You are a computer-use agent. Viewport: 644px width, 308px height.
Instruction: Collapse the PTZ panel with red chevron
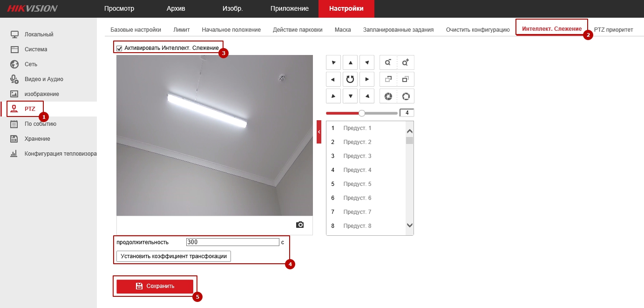[319, 132]
